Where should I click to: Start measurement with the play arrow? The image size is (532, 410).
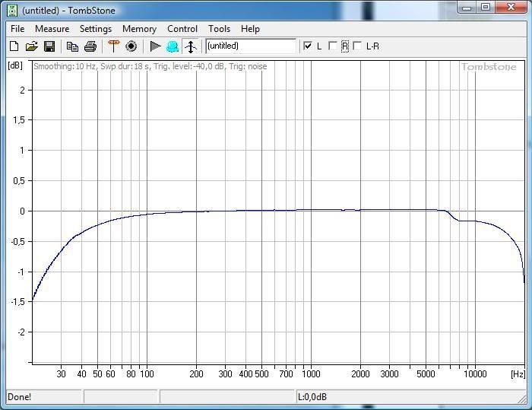coord(155,46)
